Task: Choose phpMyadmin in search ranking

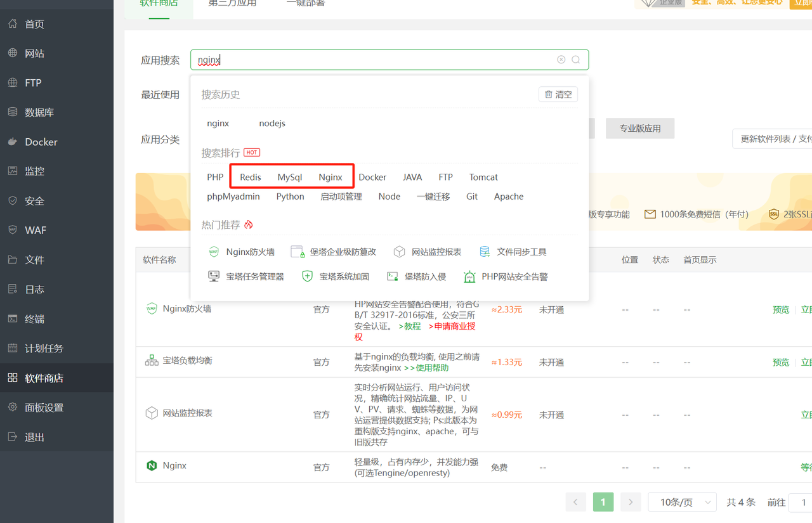Action: pos(233,197)
